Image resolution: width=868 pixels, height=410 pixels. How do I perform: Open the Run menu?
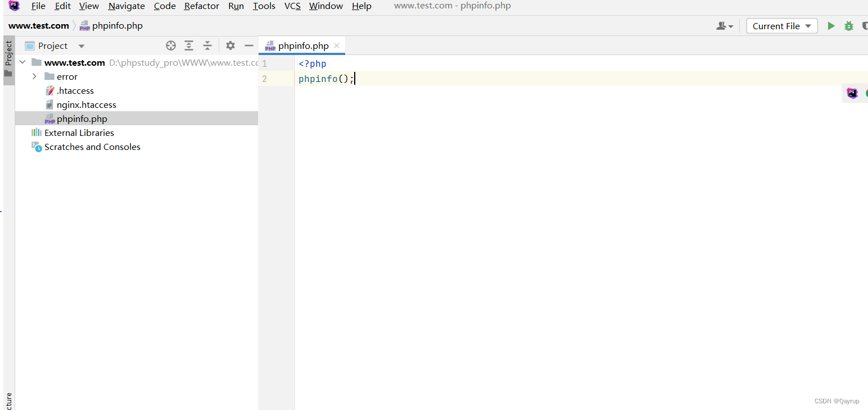[x=236, y=6]
